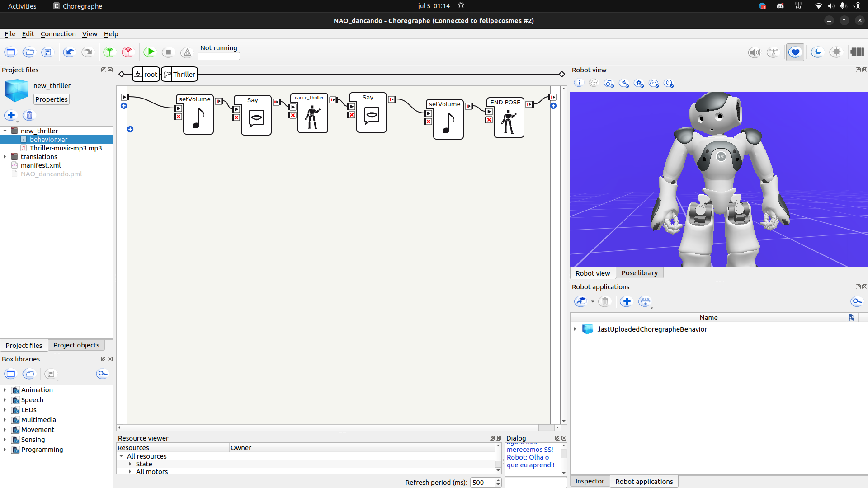Open the Debug/warning panel icon in toolbar
The height and width of the screenshot is (488, 868).
186,52
